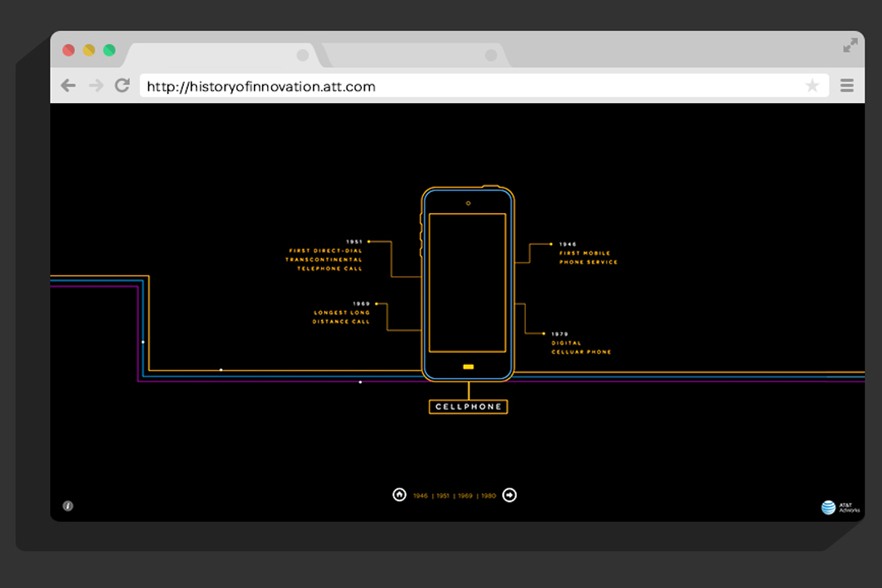Image resolution: width=882 pixels, height=588 pixels.
Task: Click the red close window button
Action: 69,50
